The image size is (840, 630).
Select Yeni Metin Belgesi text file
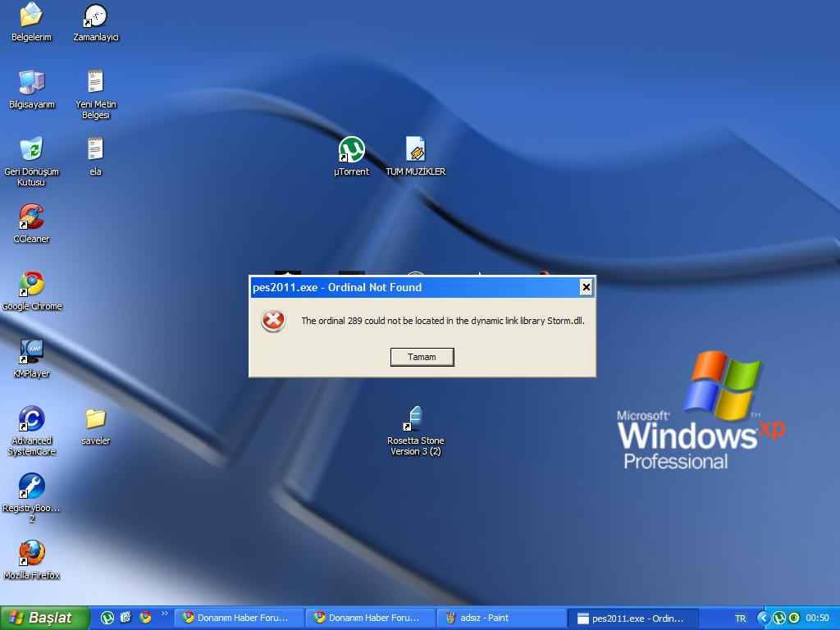(95, 94)
